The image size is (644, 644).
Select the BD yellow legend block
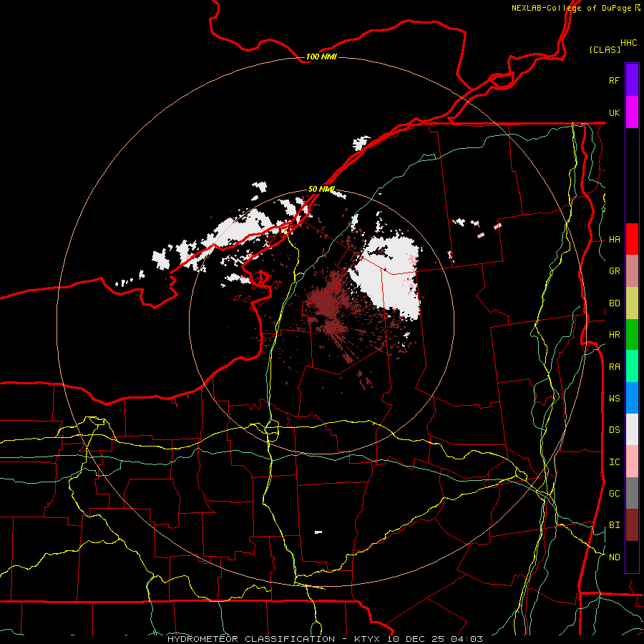click(x=632, y=303)
